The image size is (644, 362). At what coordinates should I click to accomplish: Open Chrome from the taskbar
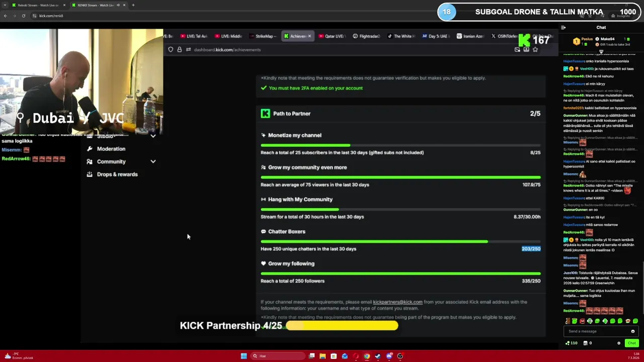[x=367, y=356]
